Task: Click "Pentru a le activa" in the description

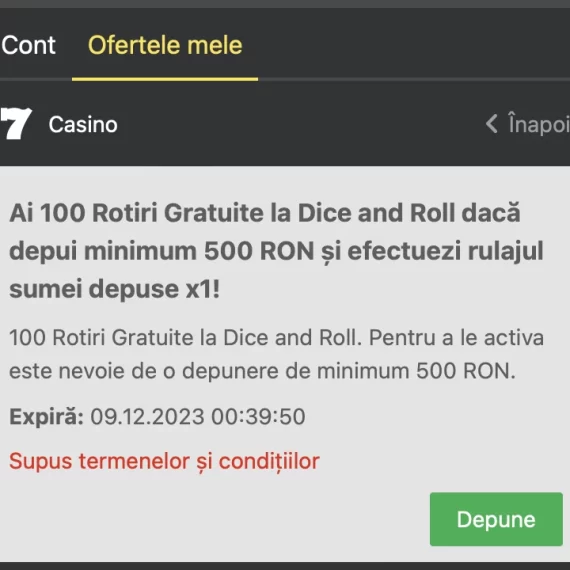Action: pos(457,338)
